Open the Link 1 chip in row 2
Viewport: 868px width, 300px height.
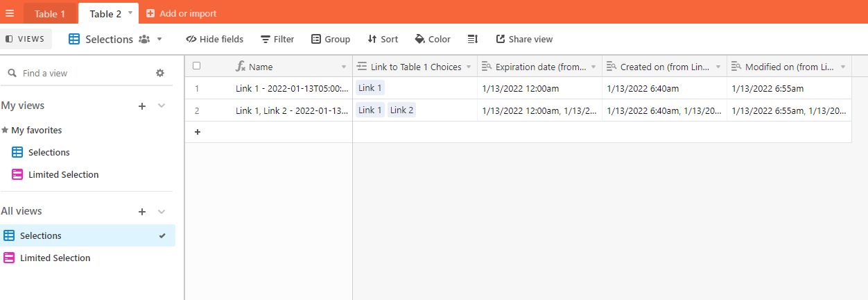tap(370, 110)
